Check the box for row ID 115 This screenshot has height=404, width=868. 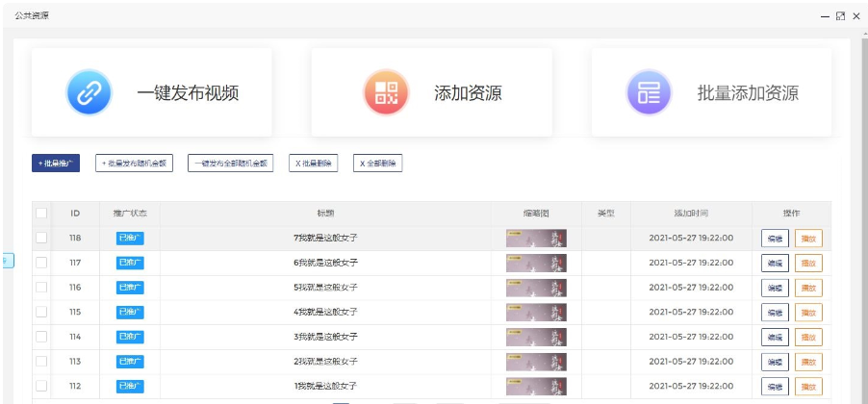41,312
